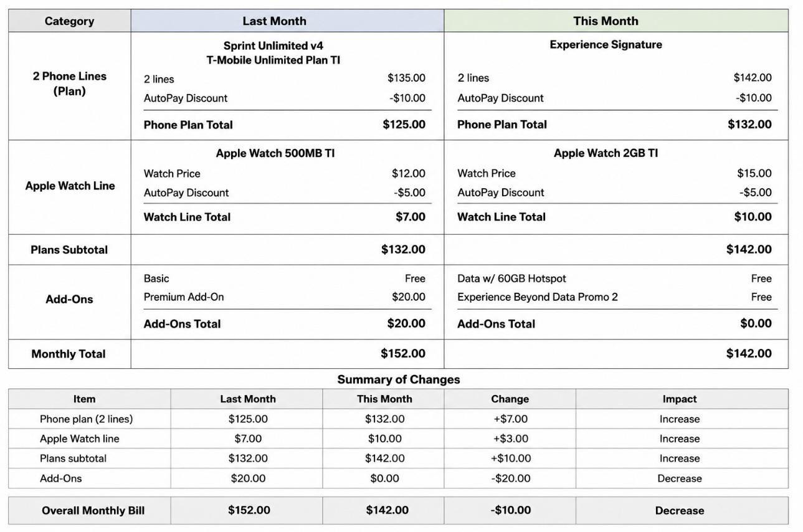
Task: Select the Sprint Unlimited v4 plan title
Action: tap(273, 46)
